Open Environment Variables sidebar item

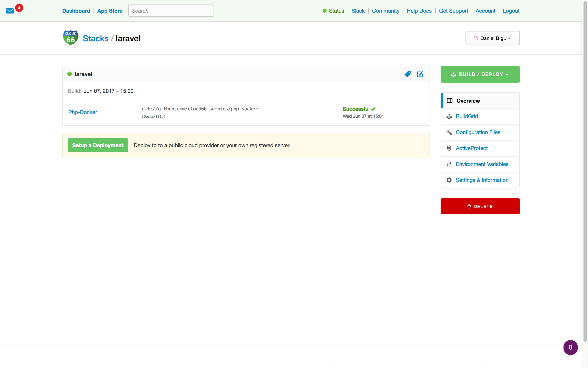pyautogui.click(x=480, y=164)
